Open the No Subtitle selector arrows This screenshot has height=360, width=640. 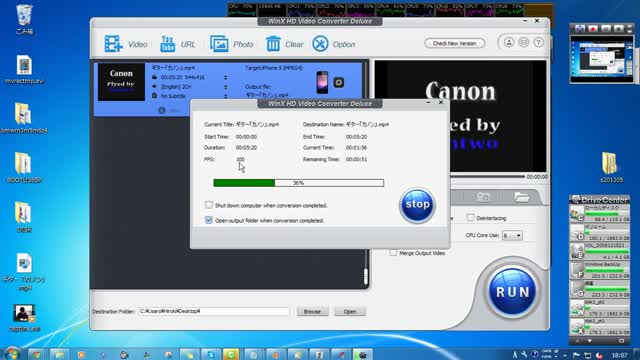pyautogui.click(x=225, y=96)
